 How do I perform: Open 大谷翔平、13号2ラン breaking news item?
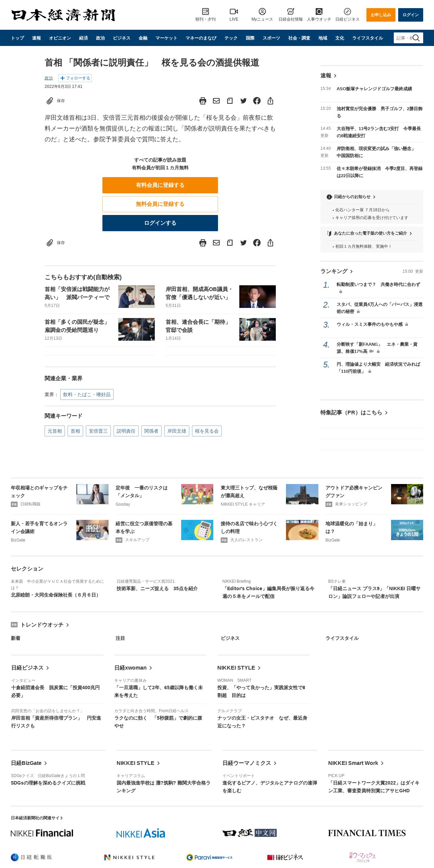pyautogui.click(x=379, y=132)
